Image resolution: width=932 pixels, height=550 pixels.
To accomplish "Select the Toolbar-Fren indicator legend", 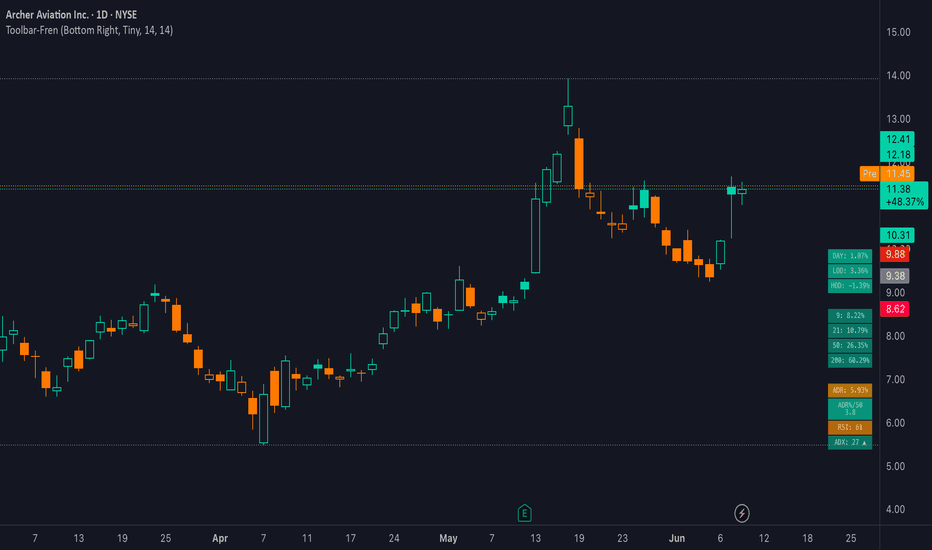I will [89, 30].
